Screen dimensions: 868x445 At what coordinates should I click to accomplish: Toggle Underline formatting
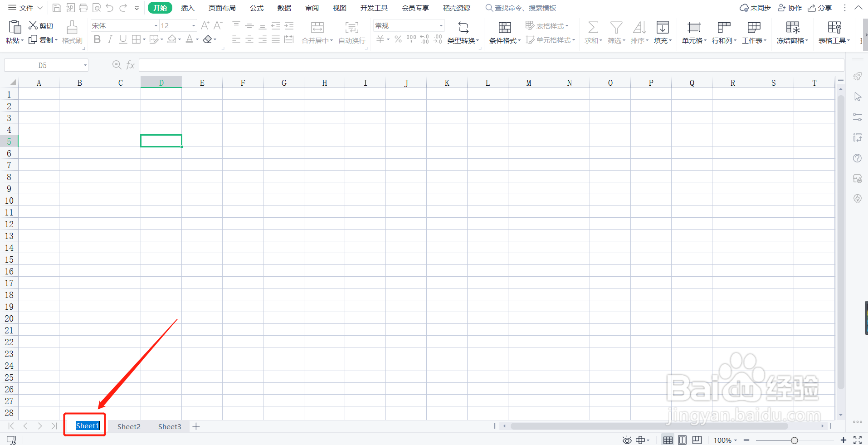pyautogui.click(x=123, y=39)
